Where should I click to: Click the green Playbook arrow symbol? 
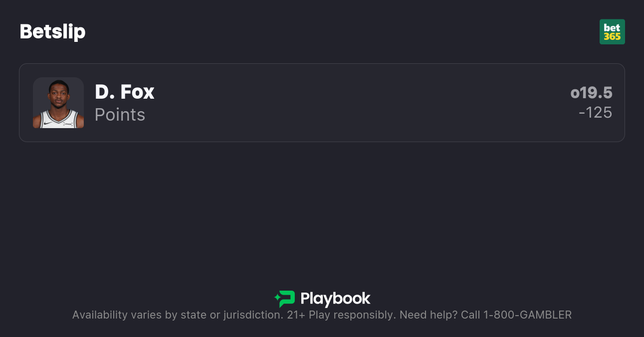pyautogui.click(x=284, y=299)
